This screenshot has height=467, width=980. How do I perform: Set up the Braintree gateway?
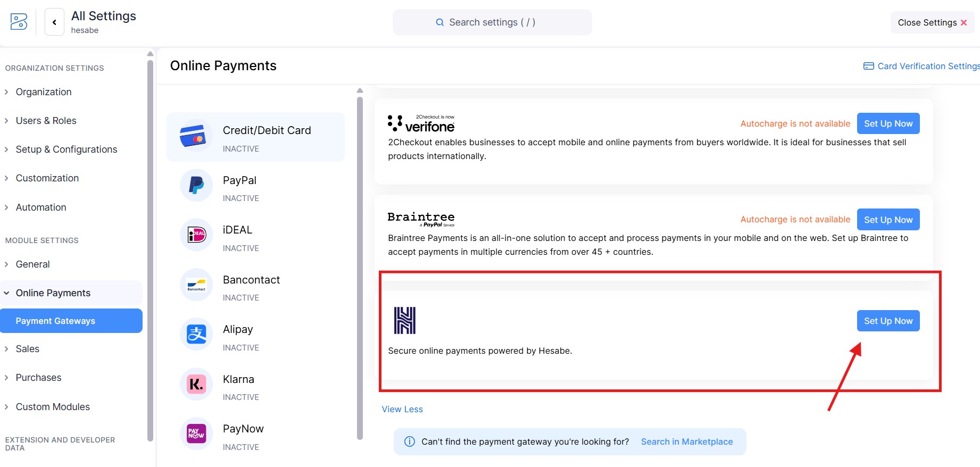pos(888,220)
